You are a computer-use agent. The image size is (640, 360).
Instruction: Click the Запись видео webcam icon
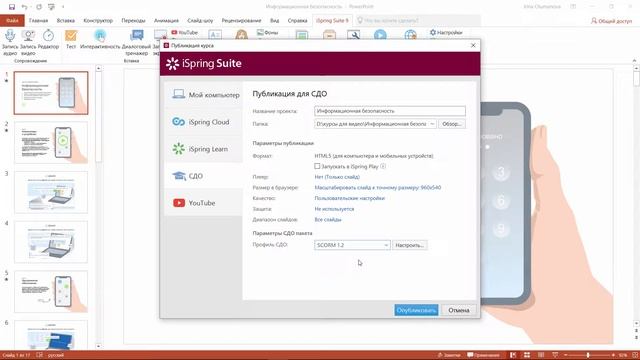click(x=28, y=36)
